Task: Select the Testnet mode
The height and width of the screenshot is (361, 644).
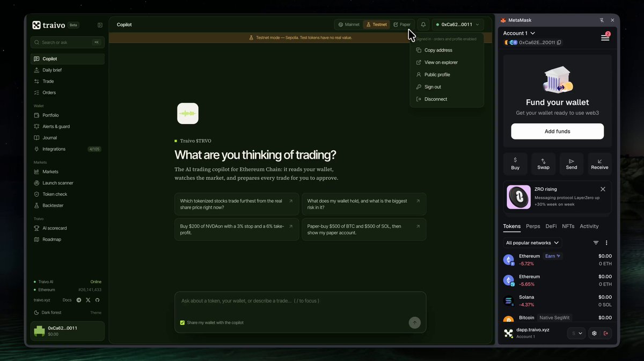Action: (x=376, y=25)
